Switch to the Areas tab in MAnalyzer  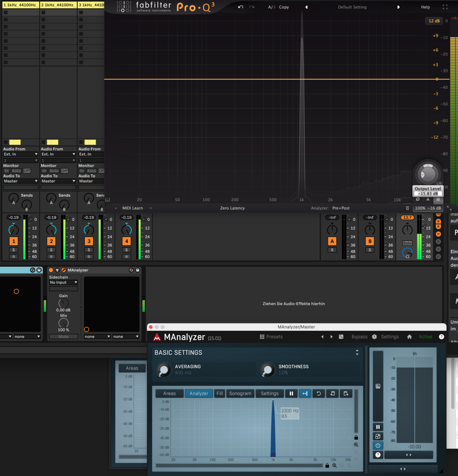pos(170,393)
